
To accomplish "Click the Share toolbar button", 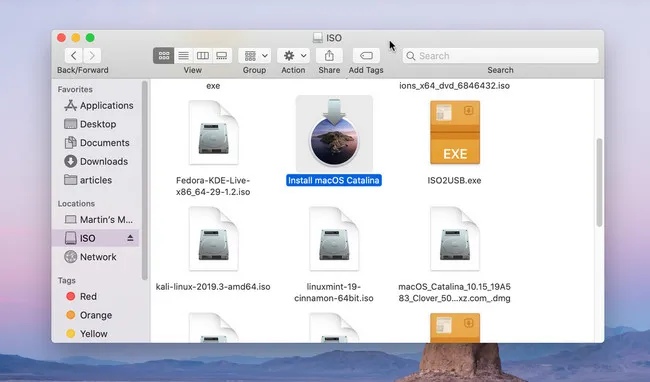I will (x=329, y=56).
